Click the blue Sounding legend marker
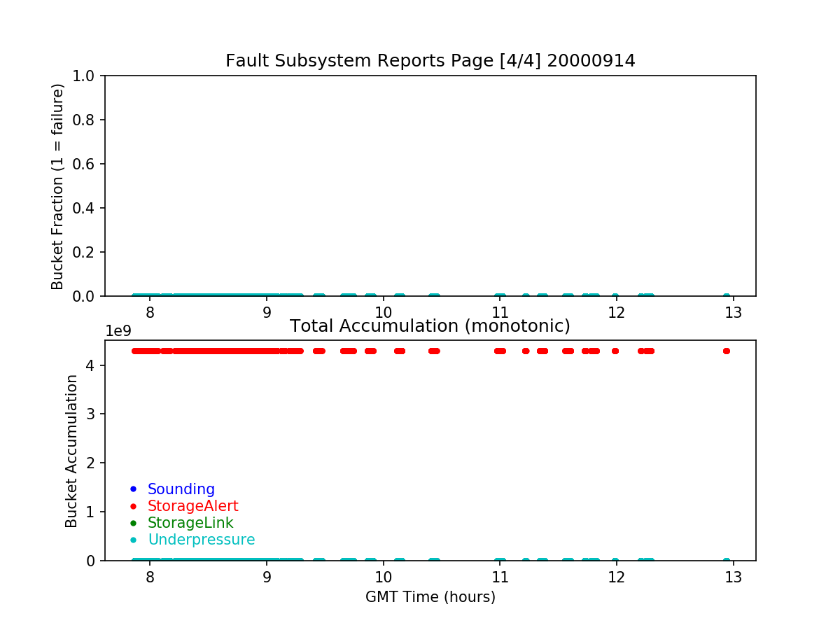This screenshot has width=840, height=630. (x=133, y=489)
